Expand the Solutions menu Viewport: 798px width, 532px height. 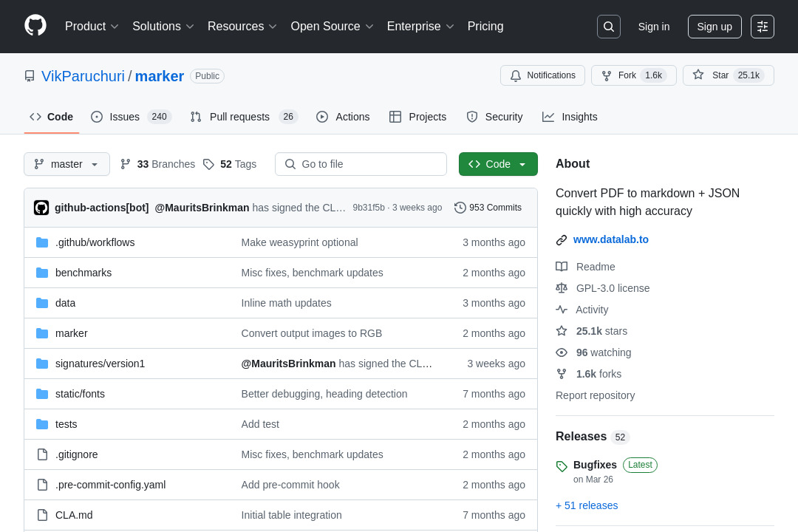pos(163,27)
